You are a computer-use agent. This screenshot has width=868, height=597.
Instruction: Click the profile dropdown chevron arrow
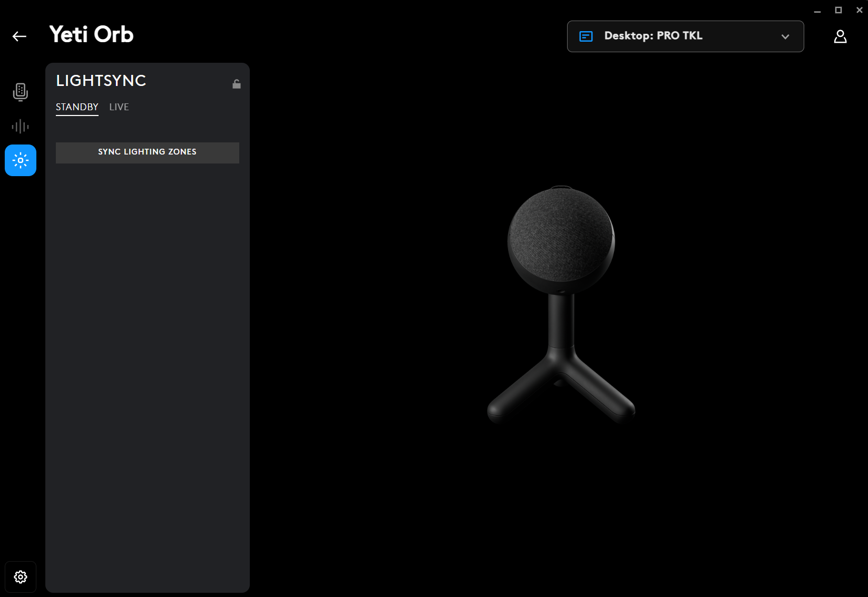[x=785, y=36]
